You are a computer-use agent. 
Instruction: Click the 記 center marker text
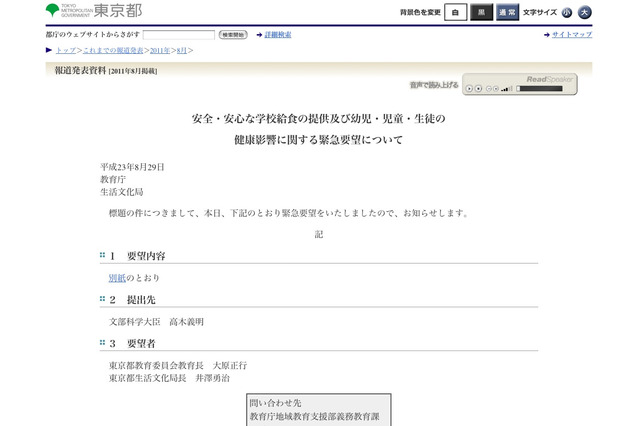pyautogui.click(x=319, y=234)
